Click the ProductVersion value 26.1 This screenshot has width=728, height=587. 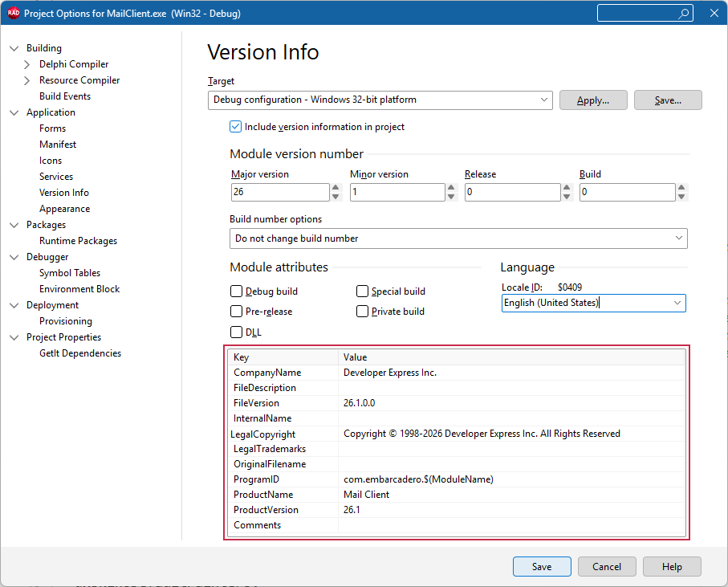click(352, 510)
